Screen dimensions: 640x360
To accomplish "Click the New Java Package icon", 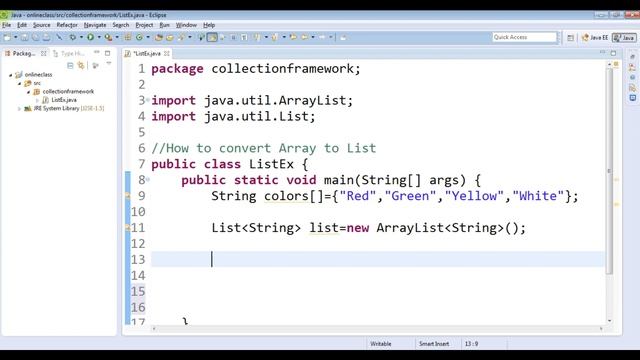I will 128,37.
